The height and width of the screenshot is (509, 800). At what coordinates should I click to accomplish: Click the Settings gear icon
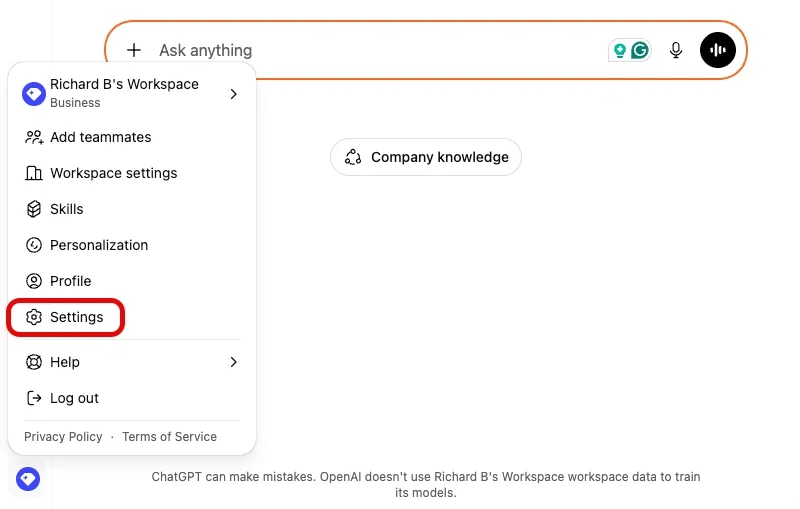click(x=34, y=317)
